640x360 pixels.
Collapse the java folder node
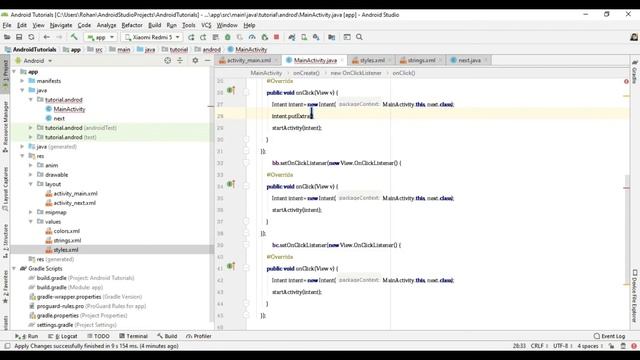(22, 90)
